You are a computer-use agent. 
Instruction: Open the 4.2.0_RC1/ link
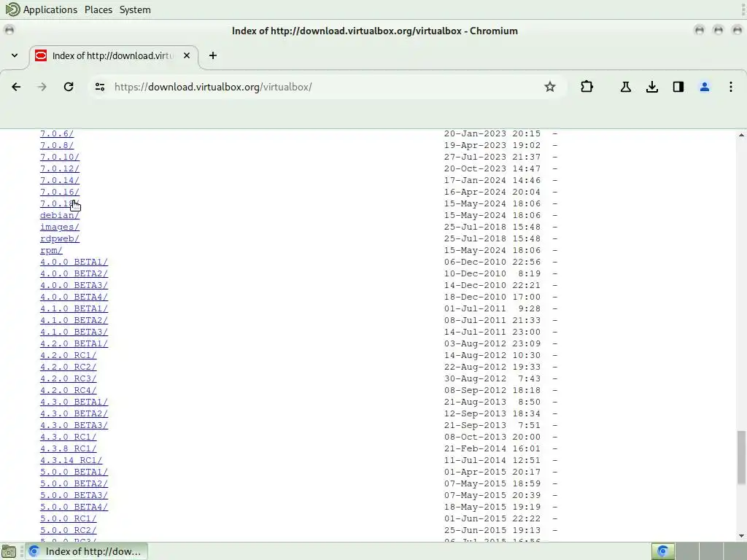point(68,355)
